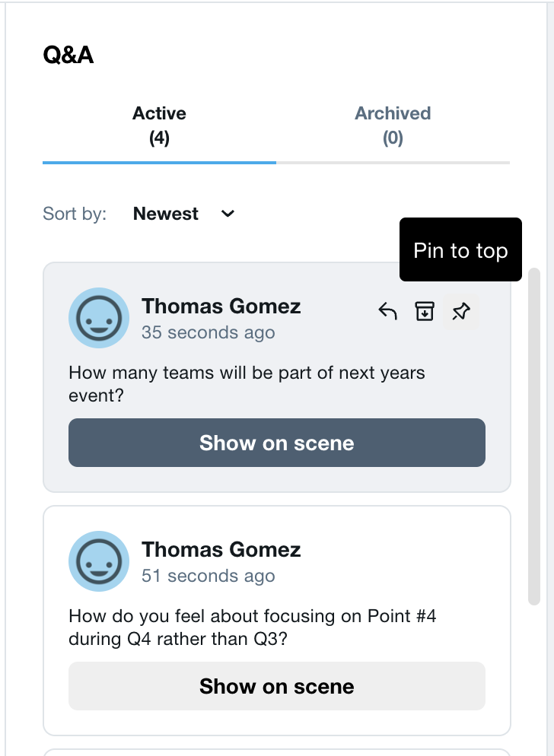Click Thomas Gomez name on first question

221,307
